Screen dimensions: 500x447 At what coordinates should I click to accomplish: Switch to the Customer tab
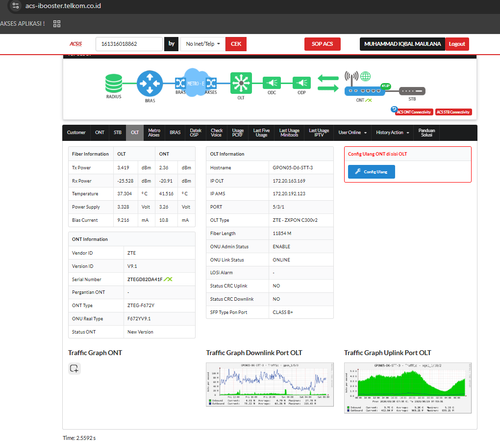click(76, 133)
